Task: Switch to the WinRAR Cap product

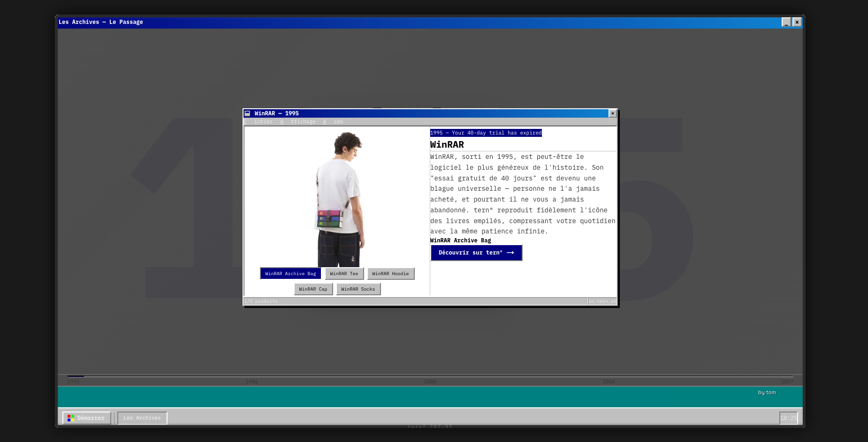Action: (x=313, y=289)
